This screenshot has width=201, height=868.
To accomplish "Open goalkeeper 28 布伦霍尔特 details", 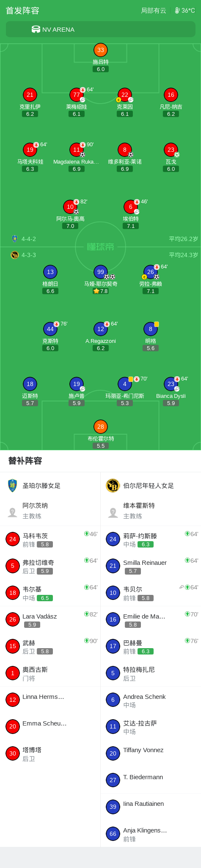I will click(101, 427).
